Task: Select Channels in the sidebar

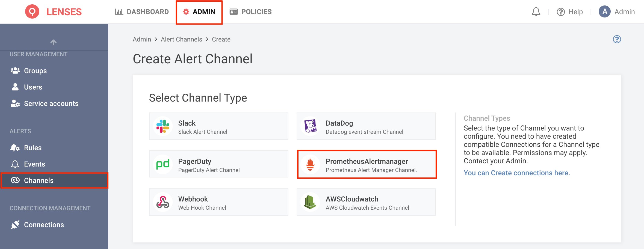Action: tap(54, 180)
